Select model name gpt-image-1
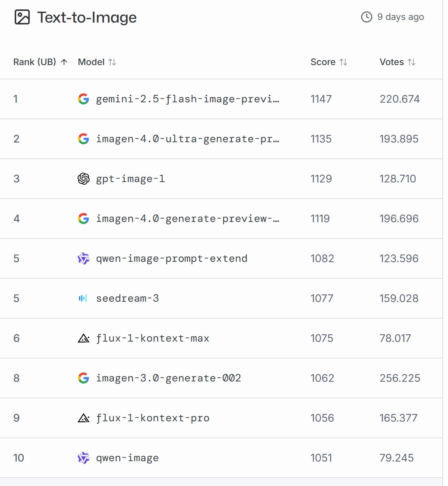 [130, 179]
